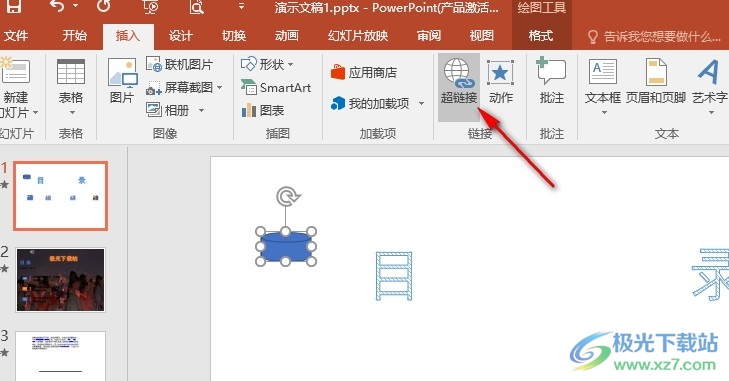This screenshot has width=729, height=381.
Task: Open the 应用商店 (Store) add-ins
Action: tap(364, 73)
